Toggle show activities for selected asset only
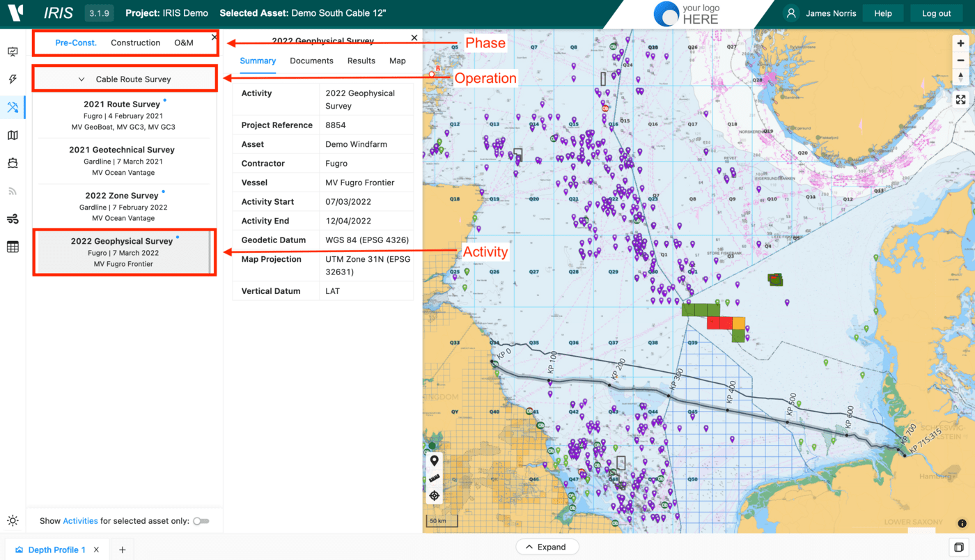The height and width of the screenshot is (560, 975). pyautogui.click(x=201, y=521)
